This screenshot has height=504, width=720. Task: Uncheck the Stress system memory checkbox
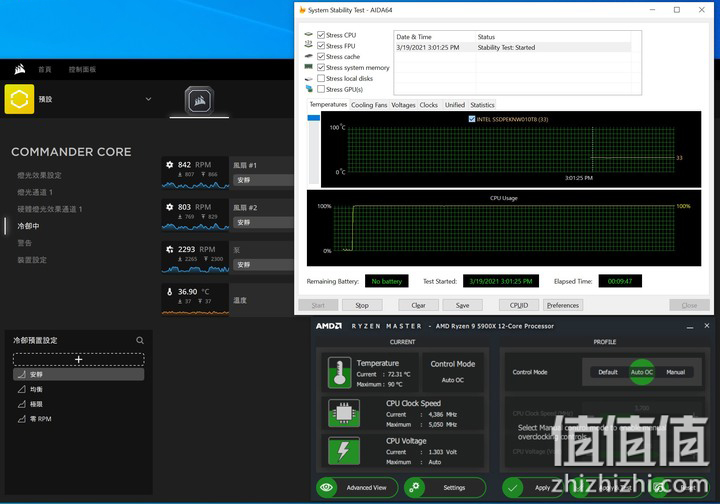point(321,67)
